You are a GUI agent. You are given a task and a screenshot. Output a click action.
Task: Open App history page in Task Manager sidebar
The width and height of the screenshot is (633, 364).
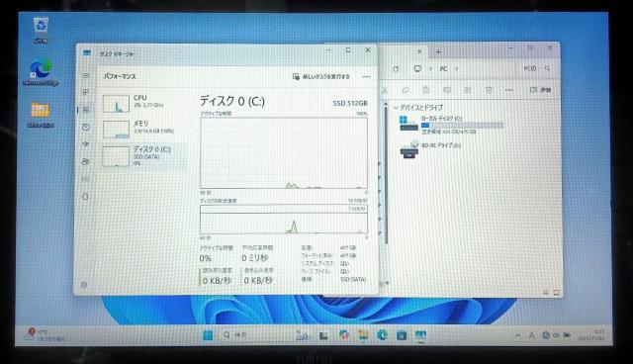(x=86, y=128)
